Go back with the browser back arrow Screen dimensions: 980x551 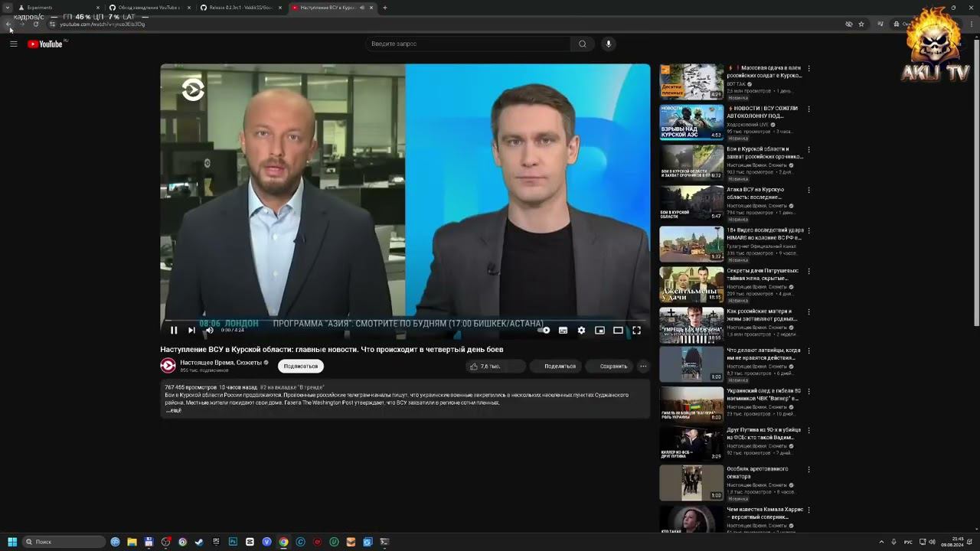point(8,24)
